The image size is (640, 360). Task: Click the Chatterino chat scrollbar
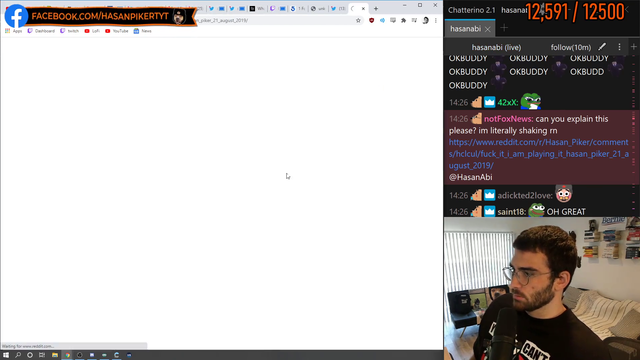(634, 135)
